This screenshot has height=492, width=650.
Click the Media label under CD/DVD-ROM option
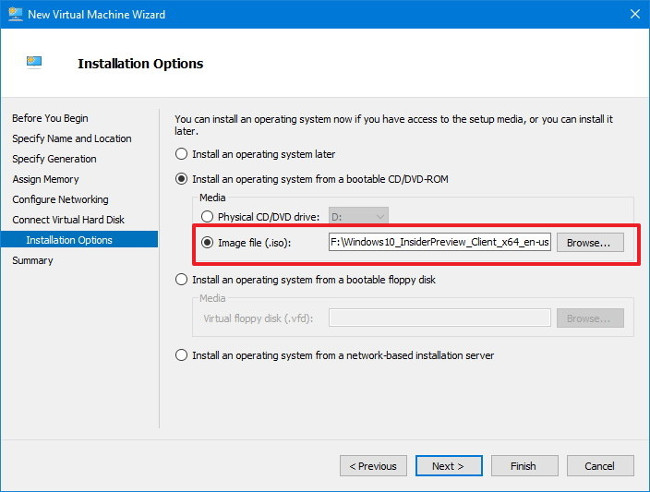pos(212,198)
